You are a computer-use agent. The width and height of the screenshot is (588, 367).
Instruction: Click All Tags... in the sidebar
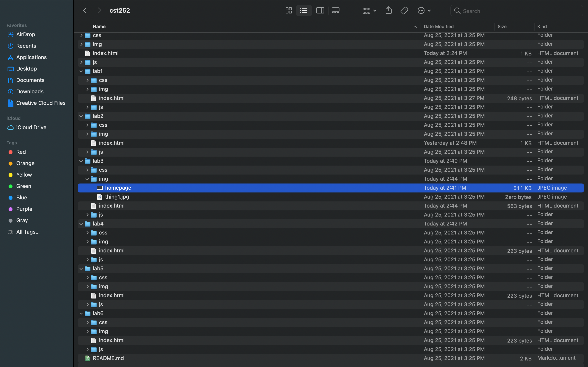click(x=28, y=232)
